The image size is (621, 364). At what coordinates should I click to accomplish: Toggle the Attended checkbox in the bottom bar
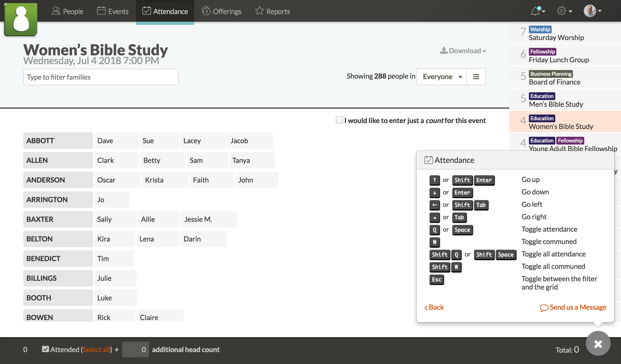(46, 349)
